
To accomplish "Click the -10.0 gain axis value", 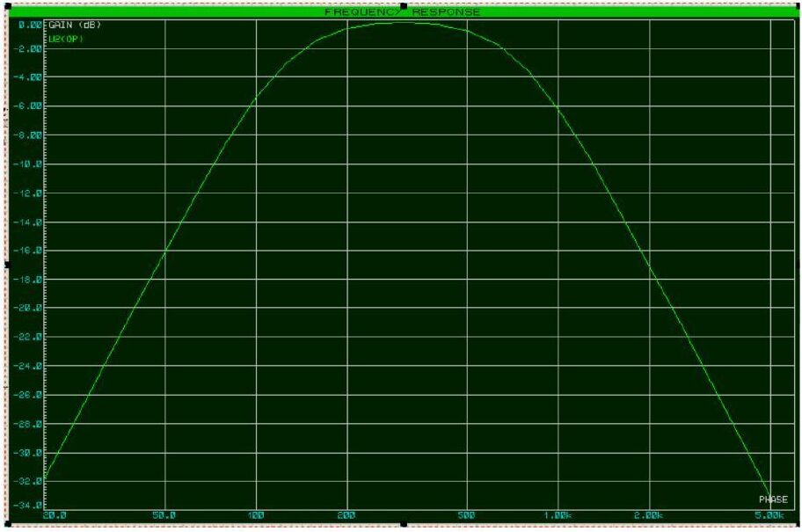I will coord(29,164).
